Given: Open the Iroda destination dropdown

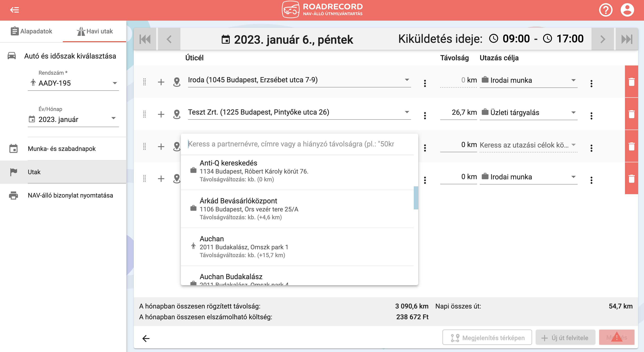Looking at the screenshot, I should [299, 80].
